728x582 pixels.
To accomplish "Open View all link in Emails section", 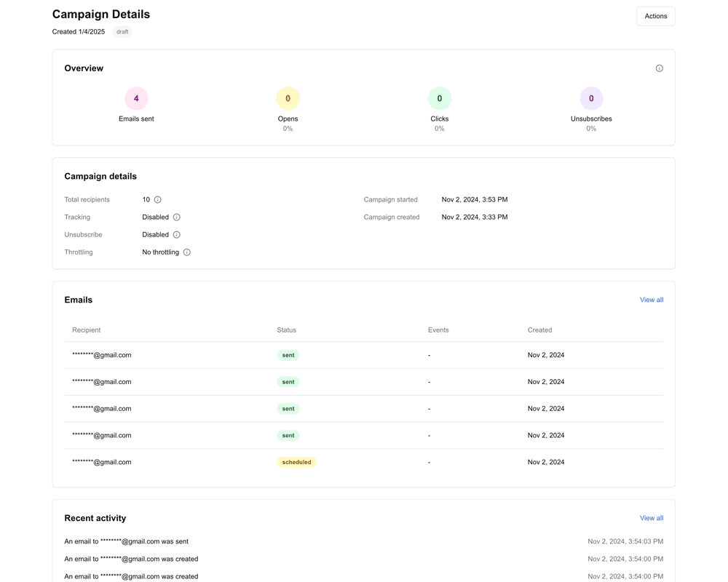I will (651, 300).
